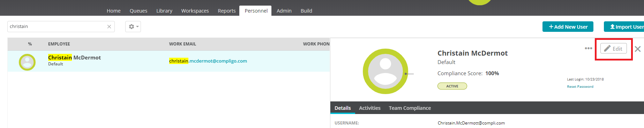The width and height of the screenshot is (644, 128).
Task: Sort by the WORK EMAIL column header
Action: 182,44
